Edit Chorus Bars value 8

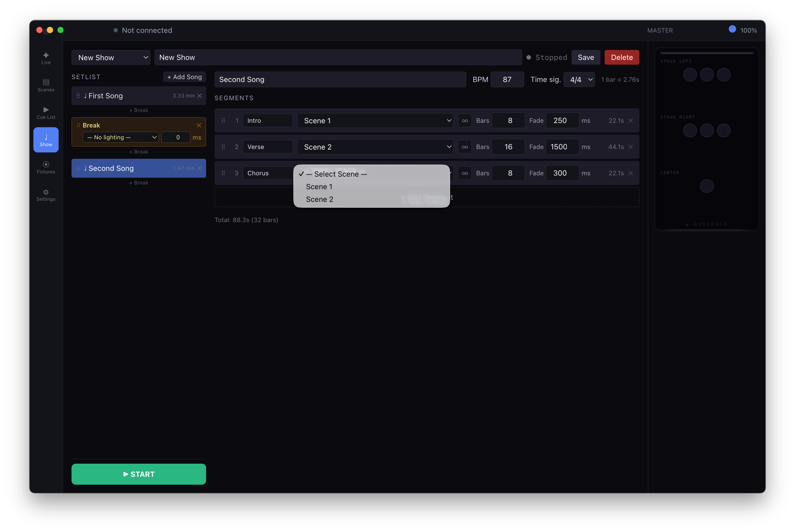click(x=508, y=173)
